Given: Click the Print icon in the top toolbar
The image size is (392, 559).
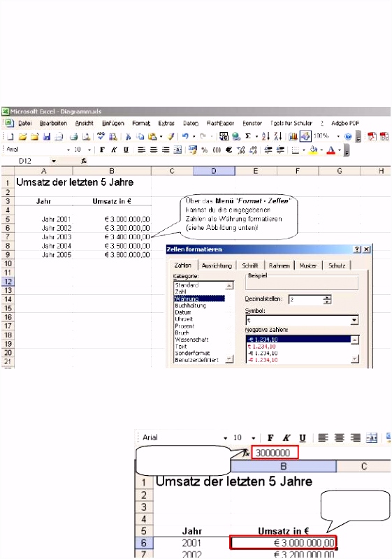Looking at the screenshot, I should (x=74, y=136).
